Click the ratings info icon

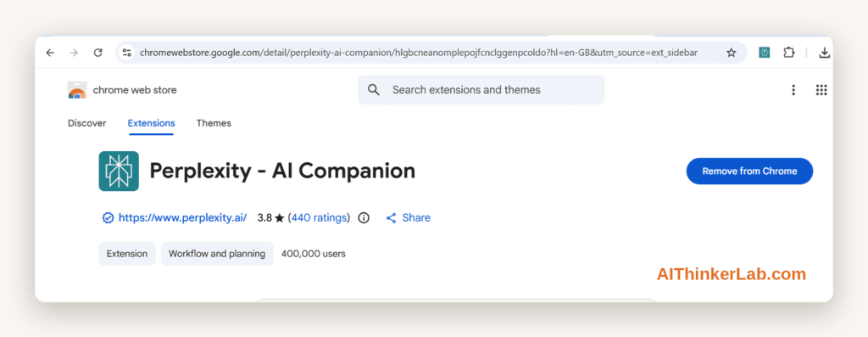tap(364, 218)
